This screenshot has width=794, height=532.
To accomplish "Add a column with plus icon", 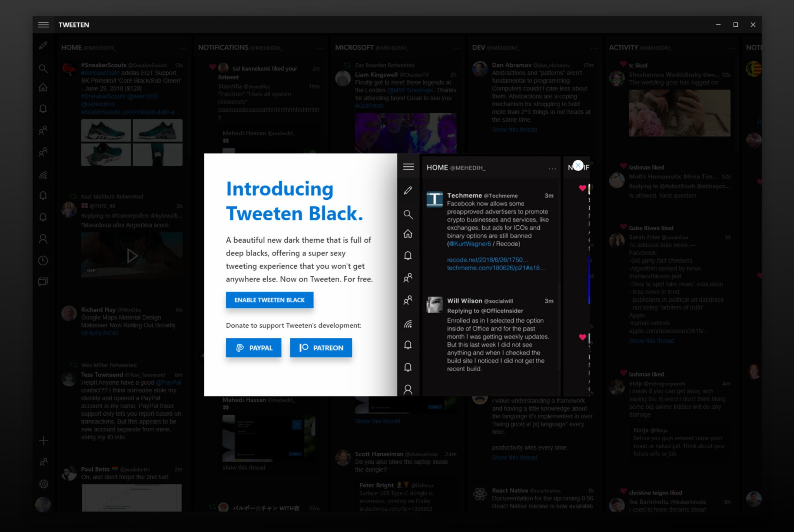I will (43, 440).
